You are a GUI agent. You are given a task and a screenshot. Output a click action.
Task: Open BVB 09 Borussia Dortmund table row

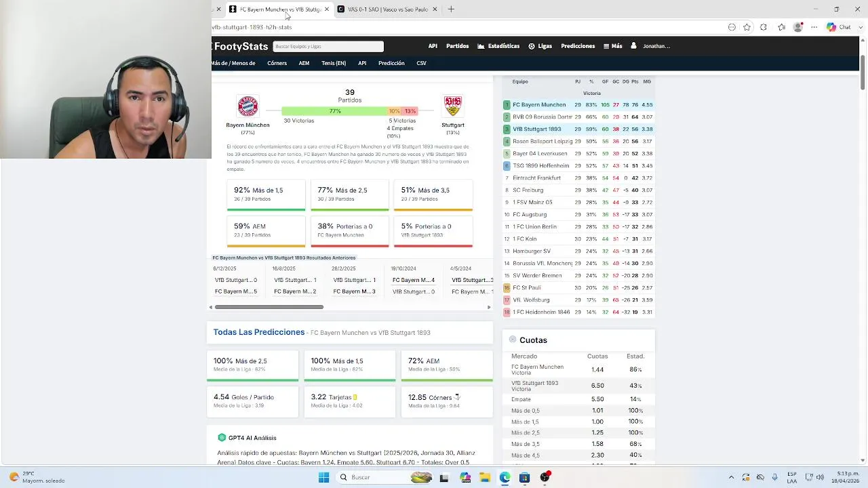578,117
